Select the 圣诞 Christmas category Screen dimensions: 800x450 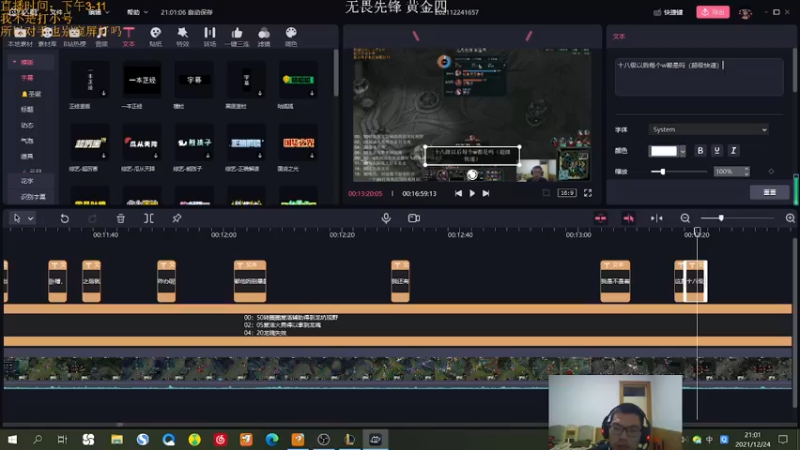pyautogui.click(x=31, y=94)
